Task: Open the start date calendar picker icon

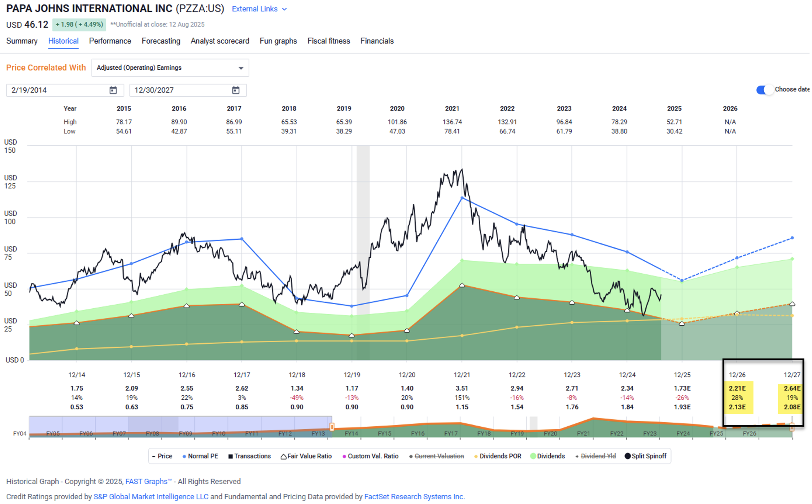Action: point(113,90)
